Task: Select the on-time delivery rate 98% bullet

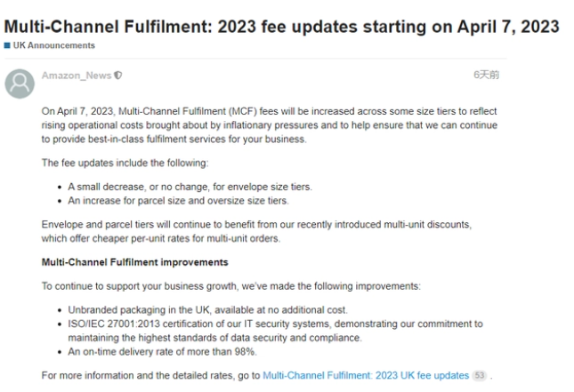Action: pyautogui.click(x=162, y=352)
